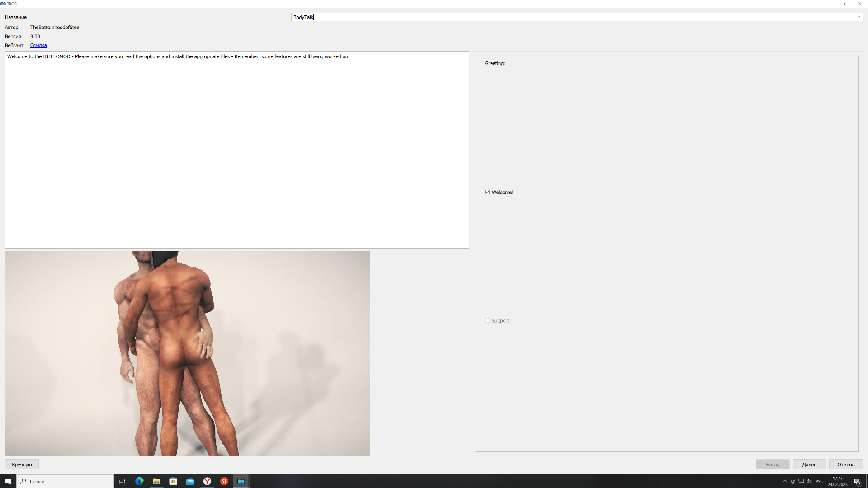
Task: Click the РУС language switcher
Action: coord(819,481)
